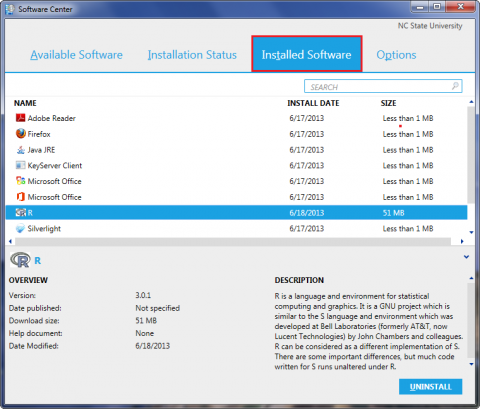
Task: Click the orange Microsoft Office icon
Action: (20, 197)
